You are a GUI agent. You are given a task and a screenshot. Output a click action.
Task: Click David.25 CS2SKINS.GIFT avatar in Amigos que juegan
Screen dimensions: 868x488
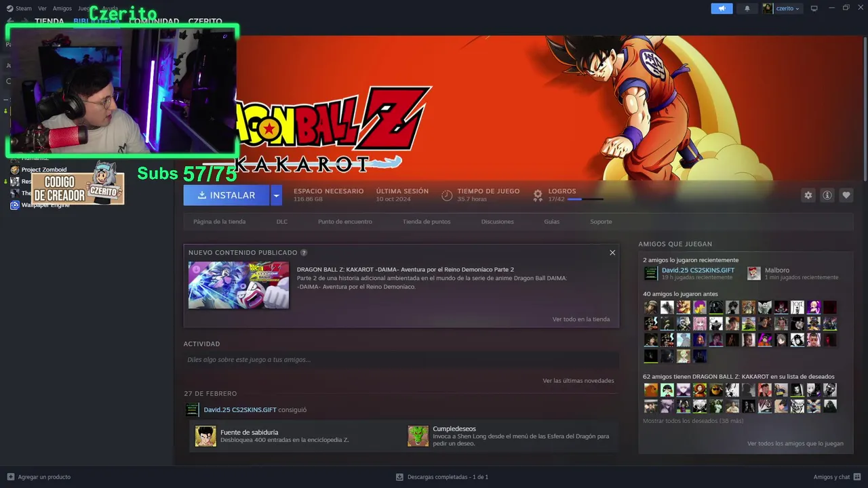650,273
